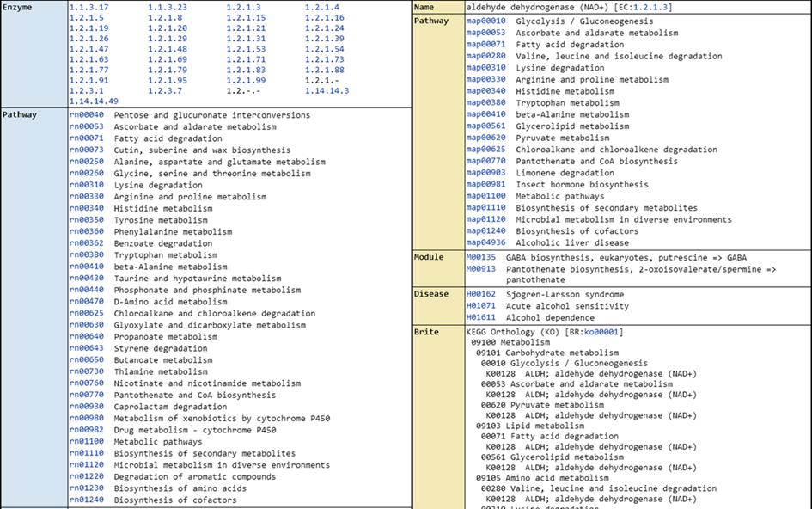This screenshot has width=812, height=509.
Task: Click EC:1.2.1.3 link in Name row
Action: point(644,7)
